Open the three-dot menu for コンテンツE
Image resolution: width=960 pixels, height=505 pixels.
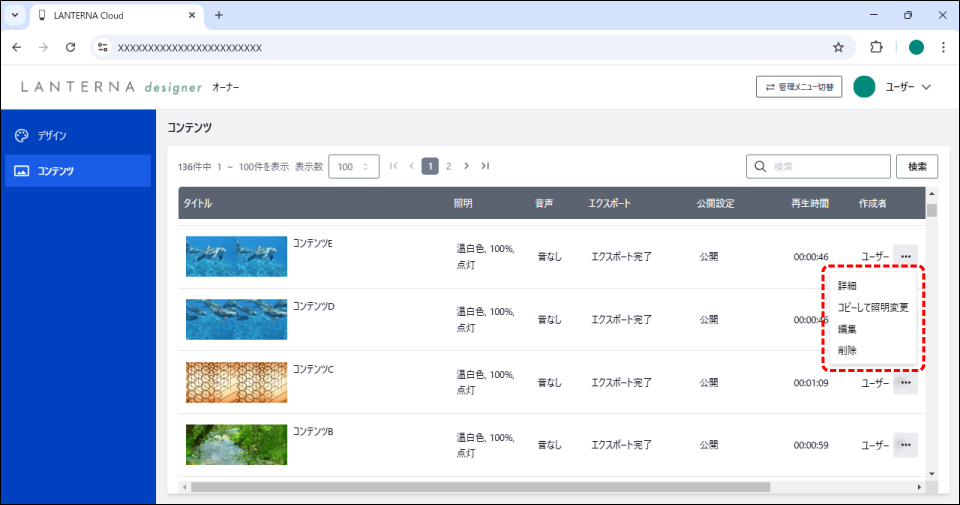coord(905,257)
